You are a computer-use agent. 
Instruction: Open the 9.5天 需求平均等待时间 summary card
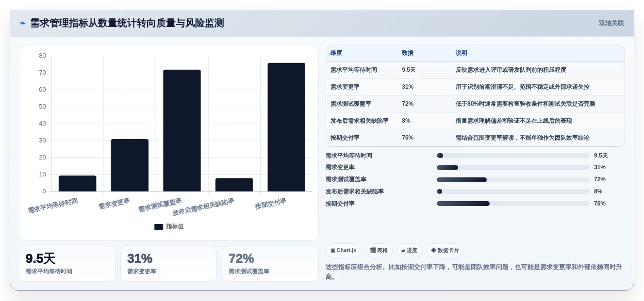click(67, 264)
